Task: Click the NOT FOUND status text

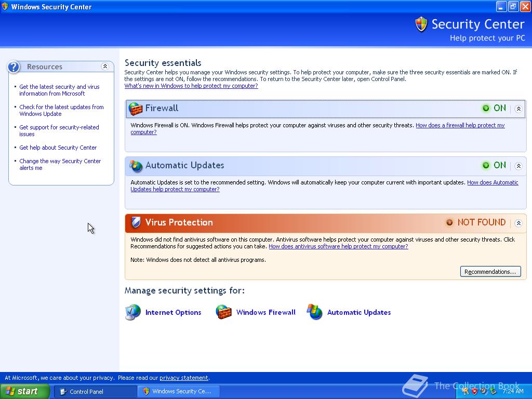Action: 482,222
